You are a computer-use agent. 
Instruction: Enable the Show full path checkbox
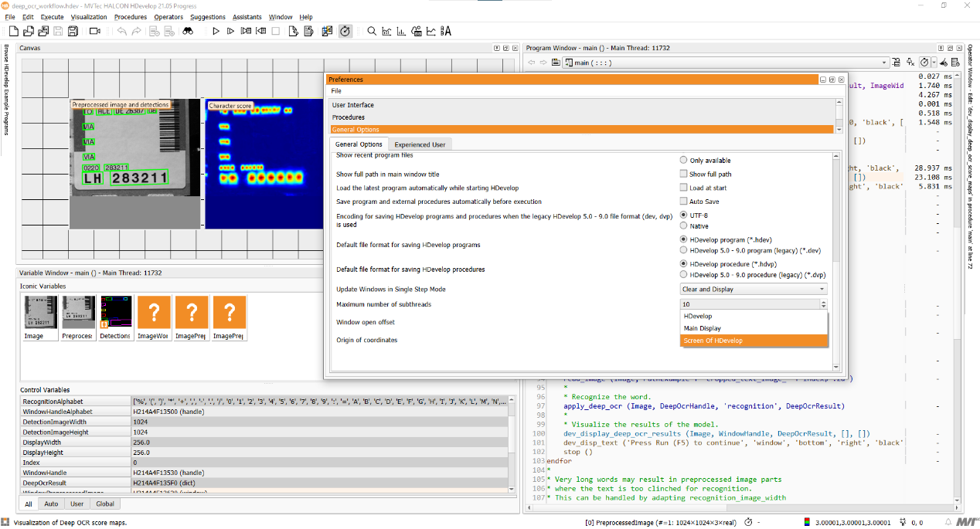click(x=683, y=174)
